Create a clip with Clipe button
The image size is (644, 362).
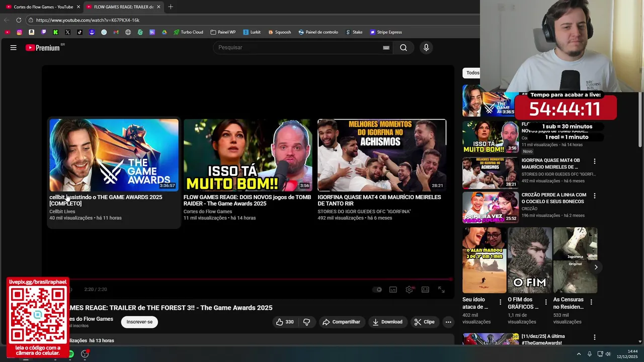(x=424, y=322)
